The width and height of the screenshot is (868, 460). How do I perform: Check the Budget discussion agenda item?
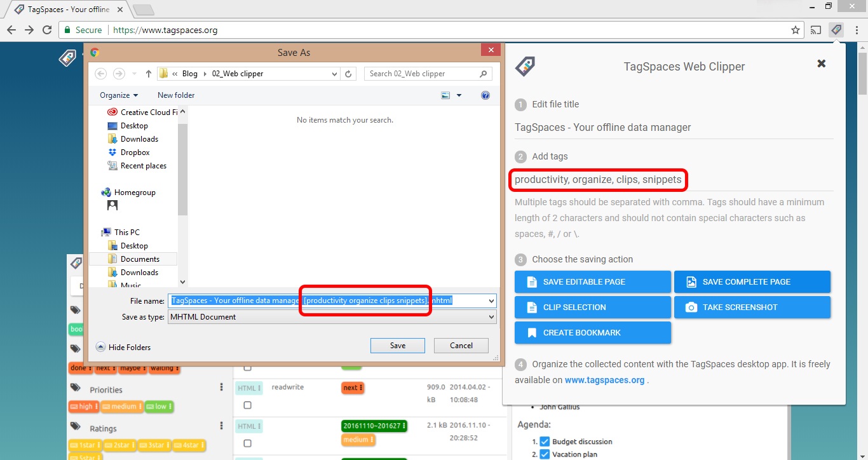544,441
